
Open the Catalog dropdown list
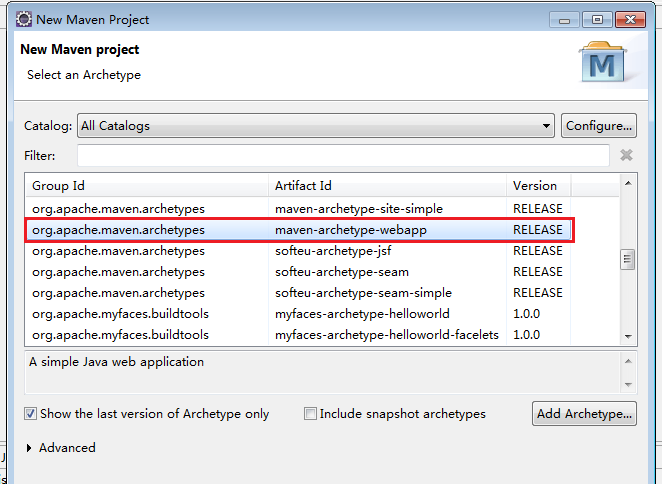click(x=546, y=126)
